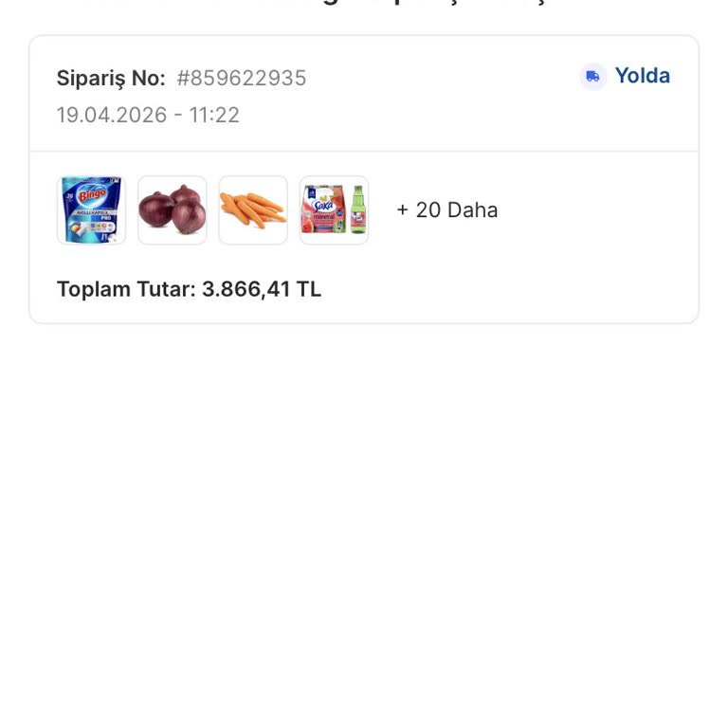
Task: Open the red onions product thumbnail
Action: (173, 209)
